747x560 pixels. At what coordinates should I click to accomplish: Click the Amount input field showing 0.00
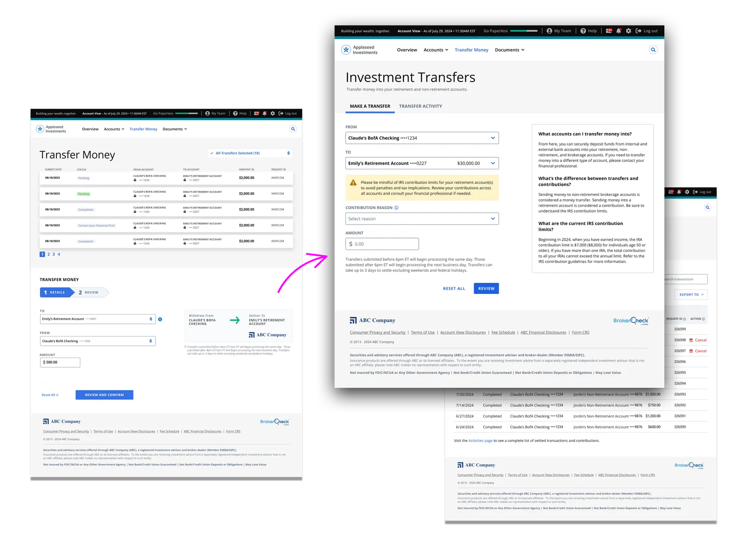(382, 244)
